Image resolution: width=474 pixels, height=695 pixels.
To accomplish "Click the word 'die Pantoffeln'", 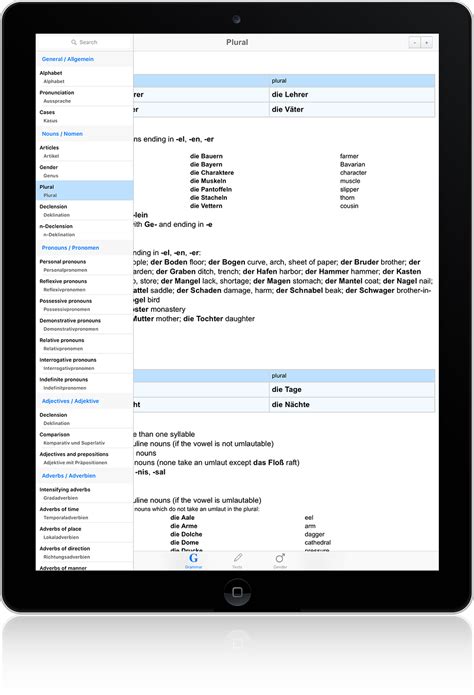I will [211, 189].
